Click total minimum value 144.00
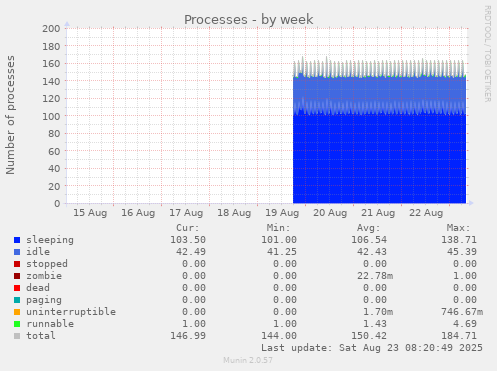 click(x=279, y=336)
